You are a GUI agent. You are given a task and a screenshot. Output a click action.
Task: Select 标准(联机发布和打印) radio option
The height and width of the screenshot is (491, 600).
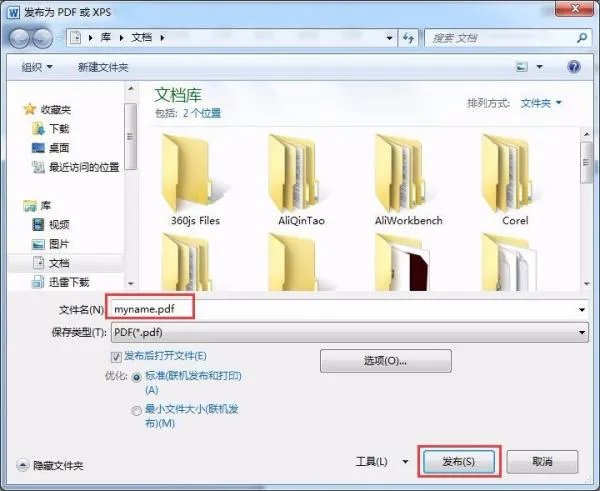[136, 377]
